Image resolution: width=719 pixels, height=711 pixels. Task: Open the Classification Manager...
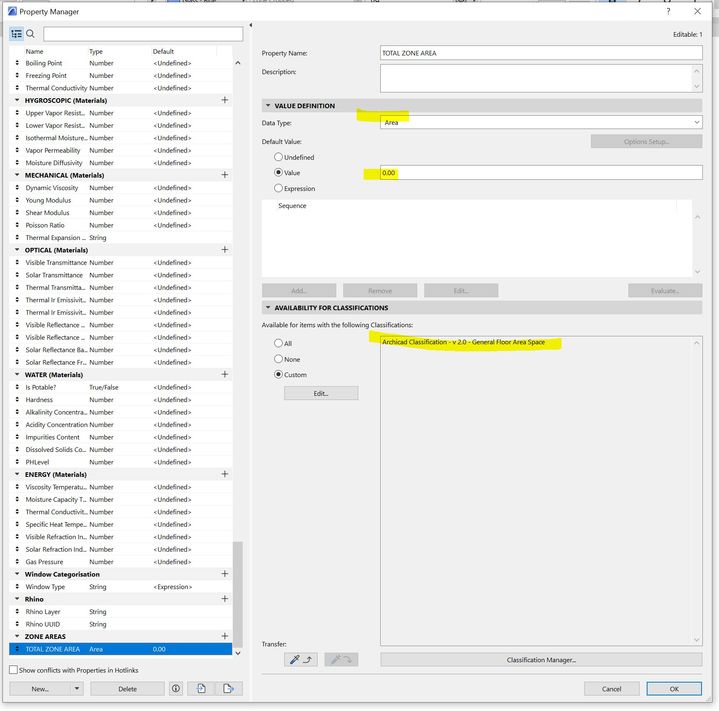541,660
